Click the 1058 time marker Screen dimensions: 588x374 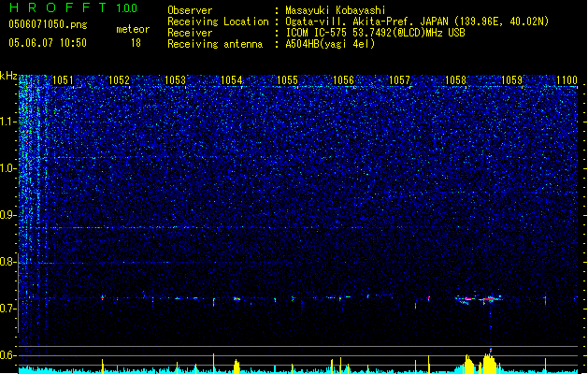point(455,80)
